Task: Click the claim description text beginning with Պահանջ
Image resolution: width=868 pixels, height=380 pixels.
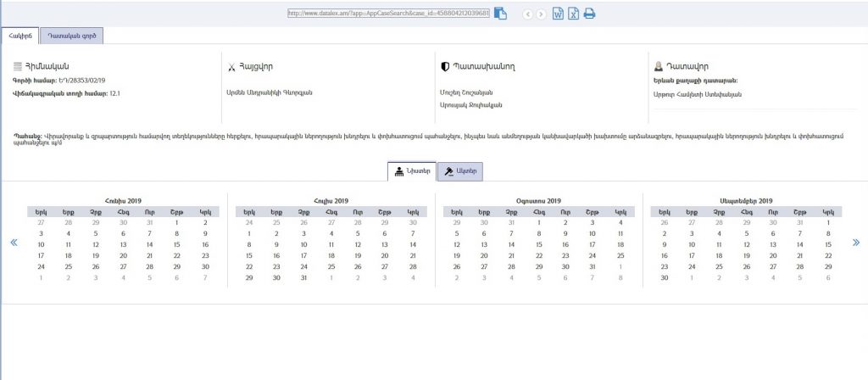Action: [x=429, y=139]
